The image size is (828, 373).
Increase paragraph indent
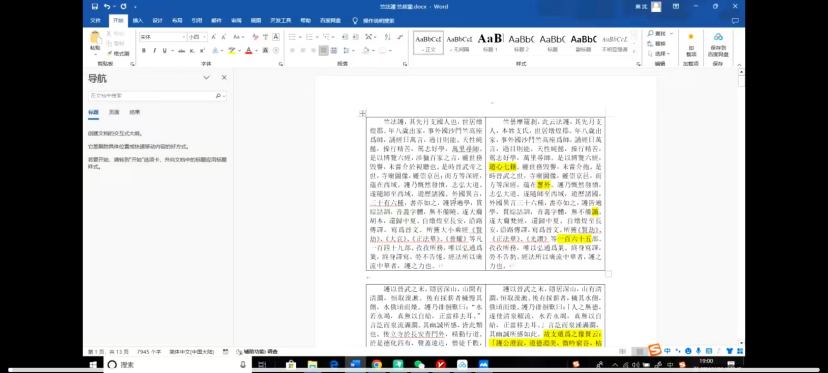[355, 36]
